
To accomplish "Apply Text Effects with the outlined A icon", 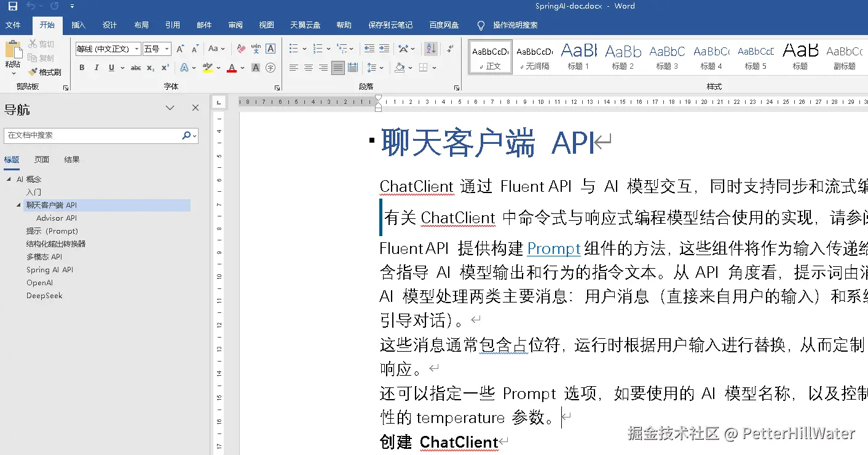I will tap(184, 68).
